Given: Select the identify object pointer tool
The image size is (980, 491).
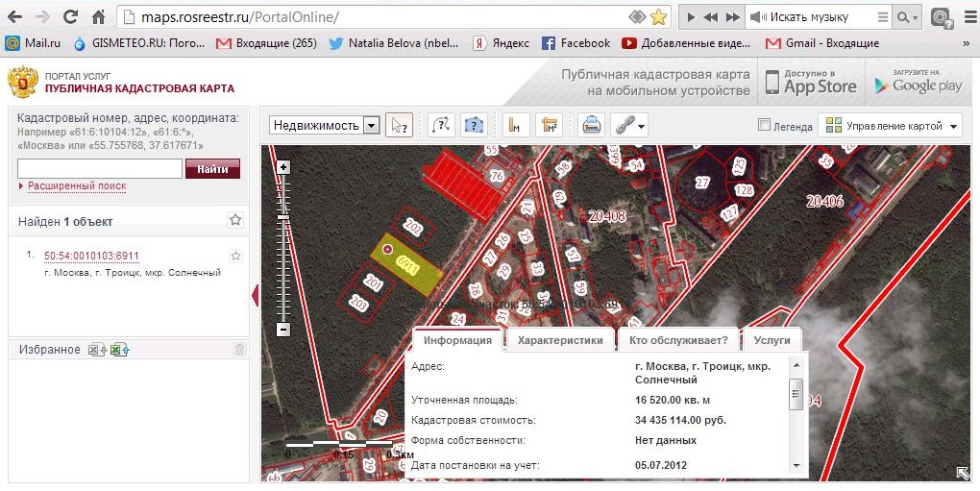Looking at the screenshot, I should (399, 126).
